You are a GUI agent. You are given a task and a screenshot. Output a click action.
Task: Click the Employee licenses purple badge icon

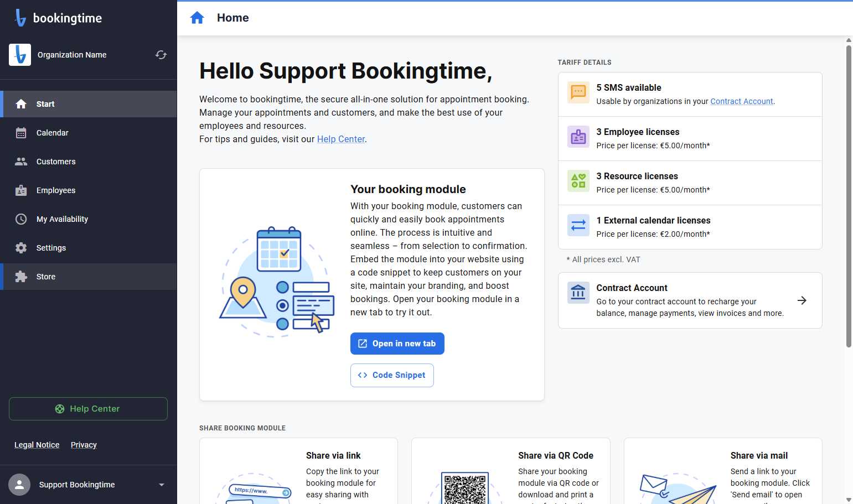coord(578,137)
